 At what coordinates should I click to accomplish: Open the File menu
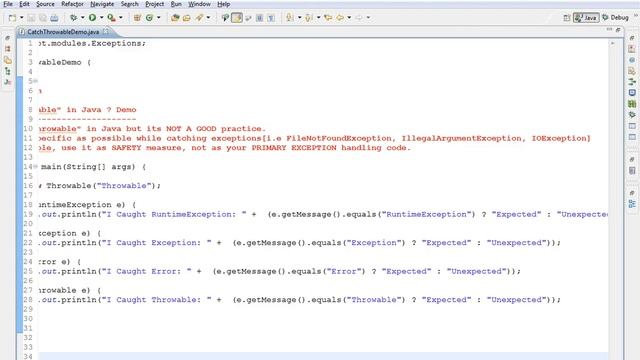(x=8, y=4)
